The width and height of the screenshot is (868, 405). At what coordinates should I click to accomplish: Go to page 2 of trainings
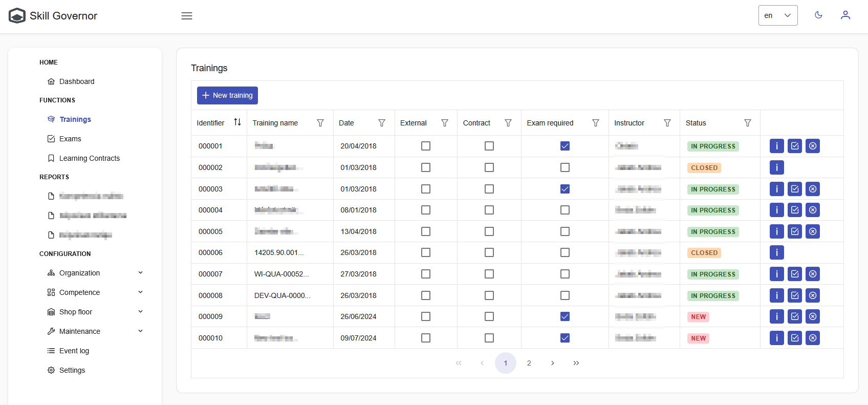click(529, 363)
